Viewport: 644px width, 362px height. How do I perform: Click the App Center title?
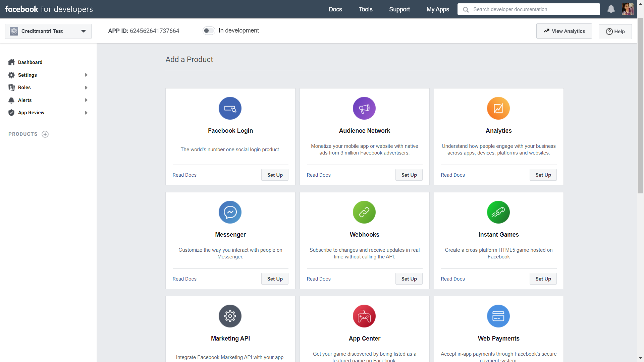pyautogui.click(x=364, y=339)
